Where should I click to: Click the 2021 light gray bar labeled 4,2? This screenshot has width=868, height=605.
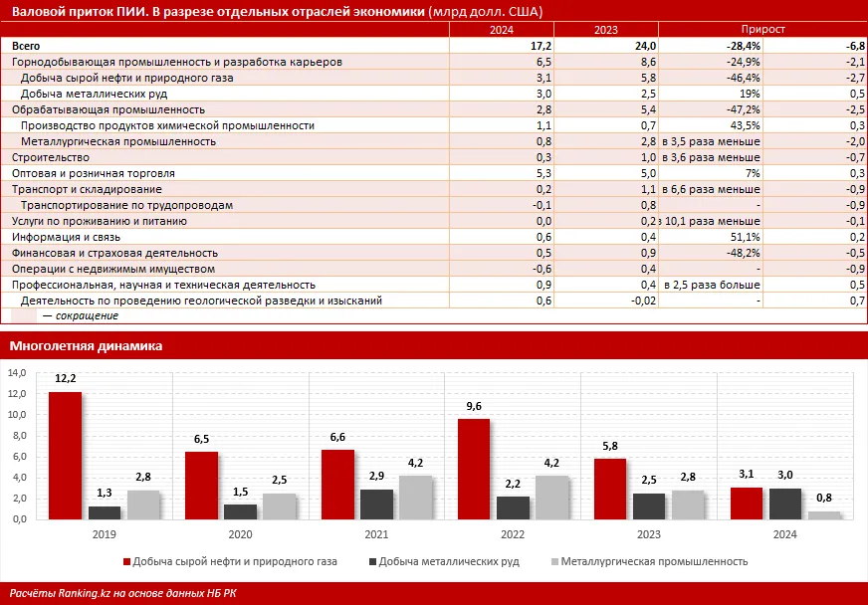(414, 497)
